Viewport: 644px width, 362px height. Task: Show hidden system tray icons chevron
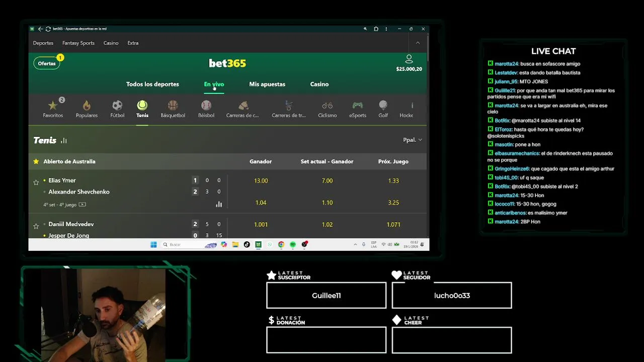coord(356,245)
